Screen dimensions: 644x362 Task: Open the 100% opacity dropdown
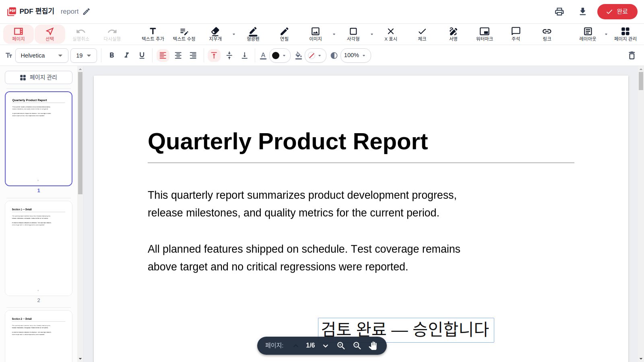tap(355, 56)
